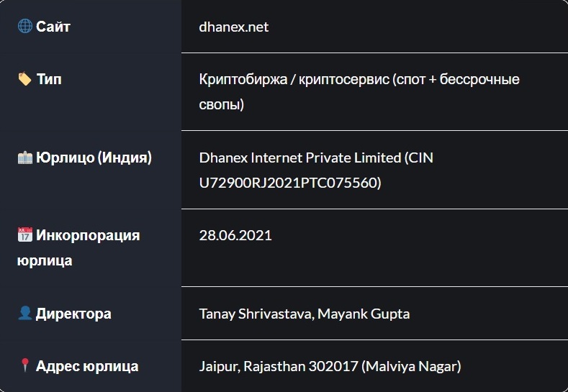
Task: Click the globe icon beside Сайт
Action: tap(24, 27)
